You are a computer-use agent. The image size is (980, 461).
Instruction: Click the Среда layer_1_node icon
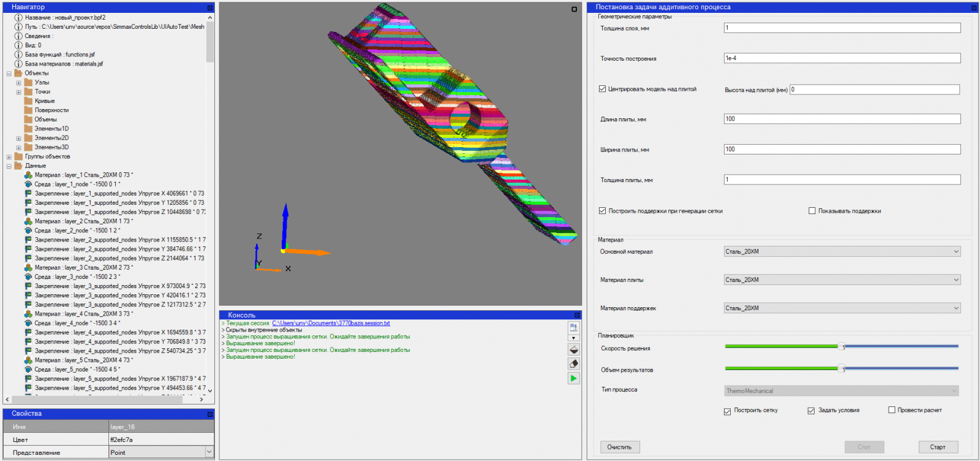[x=28, y=184]
